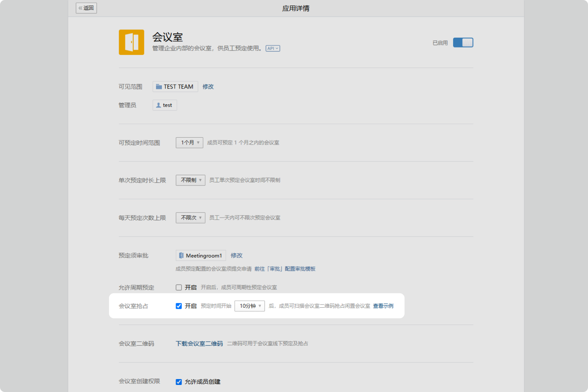Image resolution: width=588 pixels, height=392 pixels.
Task: Uncheck the 会议室抢占 开启 checkbox
Action: coord(179,306)
